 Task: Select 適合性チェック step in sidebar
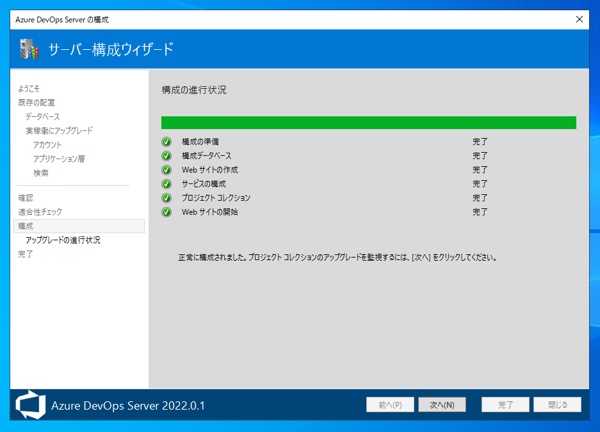(x=40, y=212)
